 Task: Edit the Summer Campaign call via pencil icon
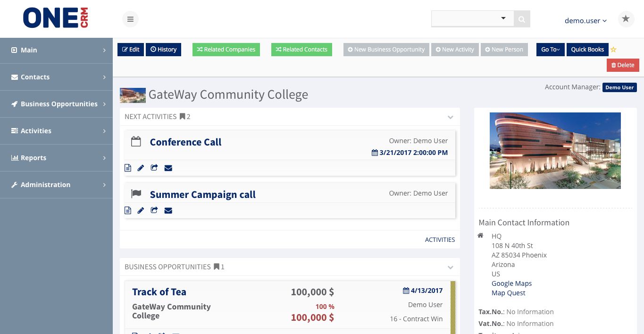click(141, 210)
